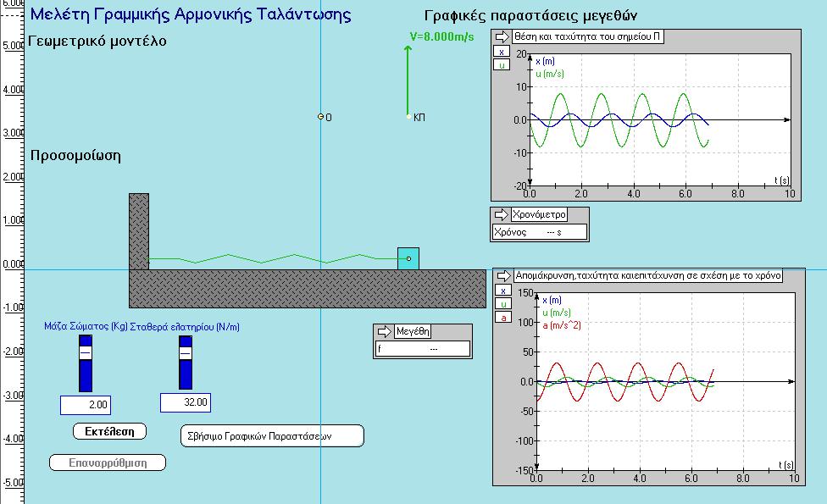Click the Θέση και ταχύτητα του σημείου Π title

click(x=587, y=36)
